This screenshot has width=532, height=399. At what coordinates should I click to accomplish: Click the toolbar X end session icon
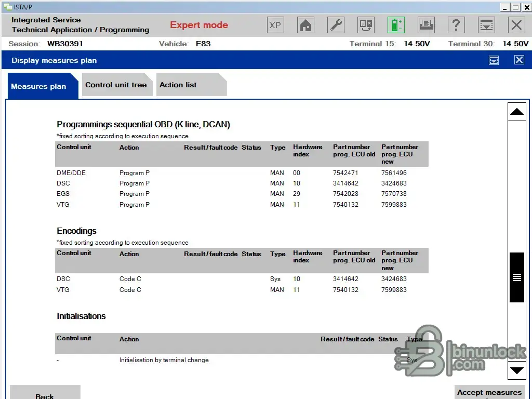click(x=517, y=25)
